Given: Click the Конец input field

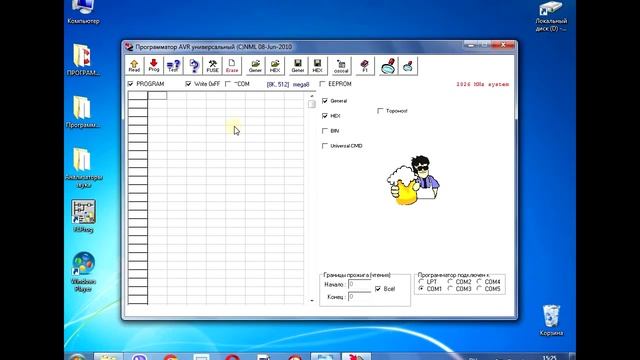Looking at the screenshot, I should click(360, 297).
